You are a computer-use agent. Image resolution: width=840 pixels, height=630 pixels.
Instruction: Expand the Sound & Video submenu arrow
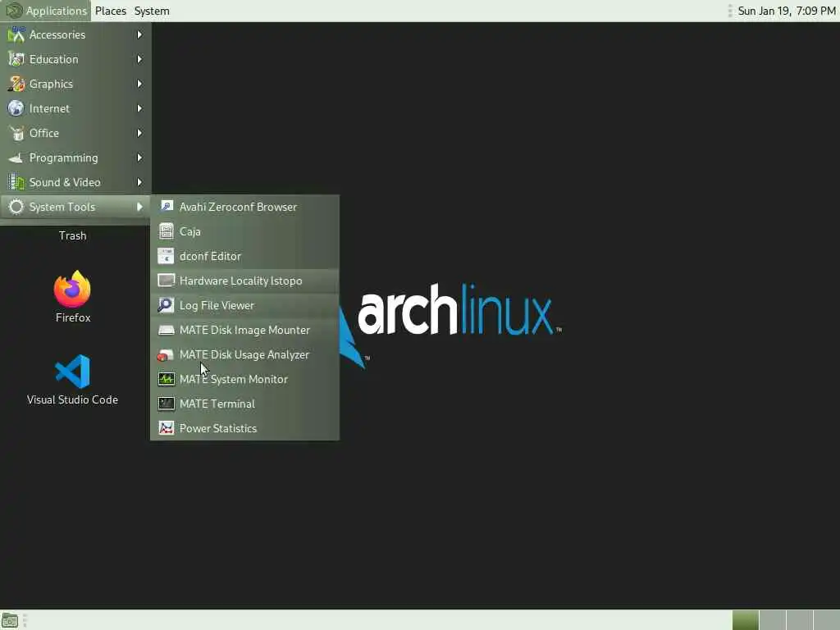pyautogui.click(x=139, y=182)
